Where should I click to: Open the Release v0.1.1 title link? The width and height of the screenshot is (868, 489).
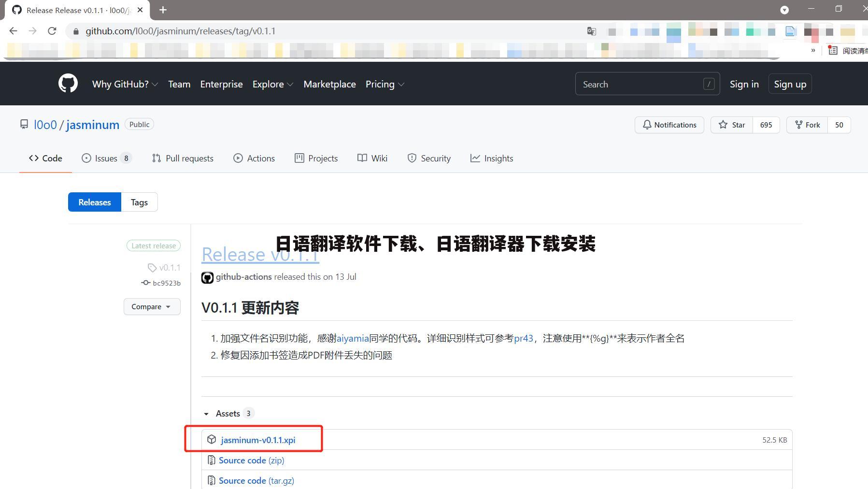[x=260, y=254]
